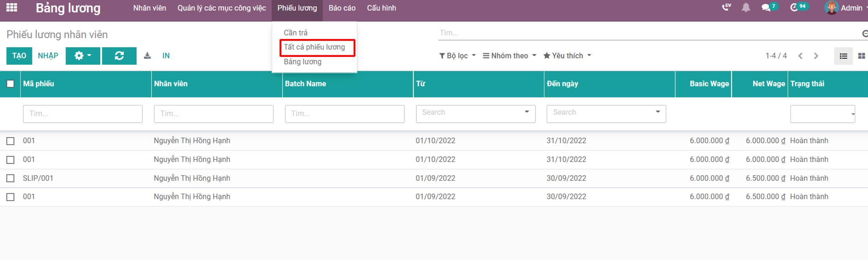The image size is (868, 261).
Task: Click the refresh icon button
Action: pos(119,56)
